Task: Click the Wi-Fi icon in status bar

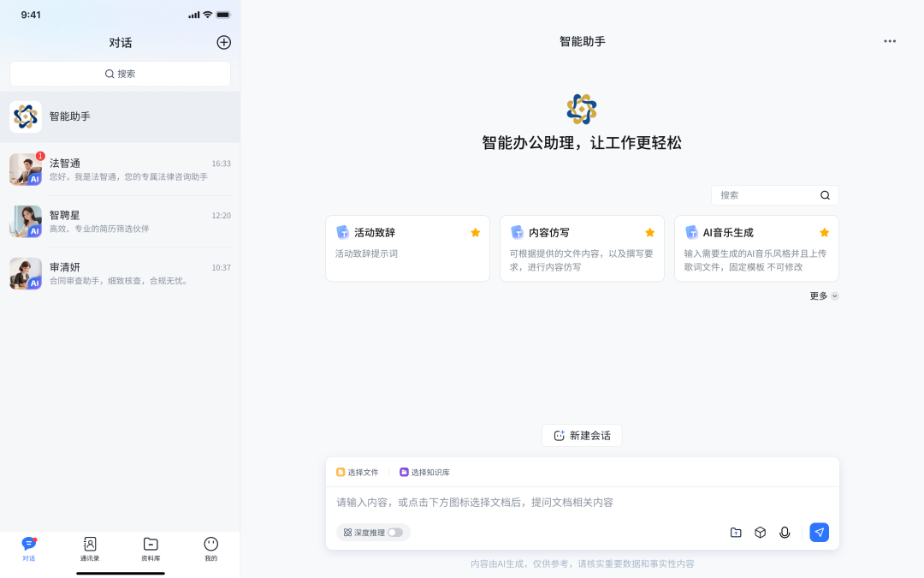Action: (x=207, y=15)
